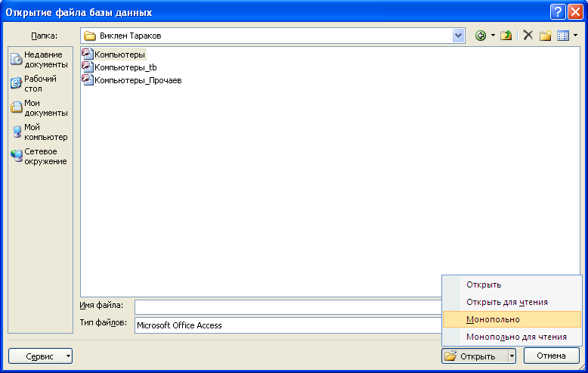The height and width of the screenshot is (373, 588).
Task: Expand the Папка folder combo box arrow
Action: click(x=458, y=36)
